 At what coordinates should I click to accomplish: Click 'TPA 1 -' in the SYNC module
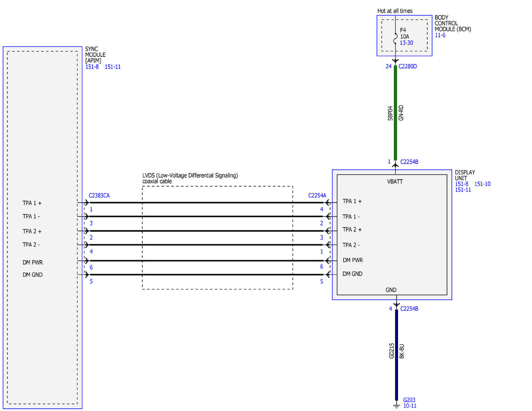coord(31,216)
